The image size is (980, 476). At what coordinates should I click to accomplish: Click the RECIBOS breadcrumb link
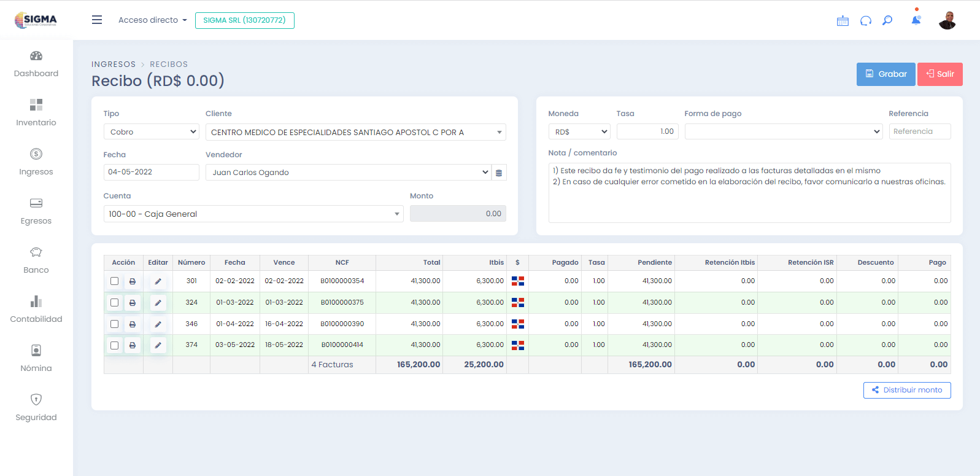click(169, 64)
